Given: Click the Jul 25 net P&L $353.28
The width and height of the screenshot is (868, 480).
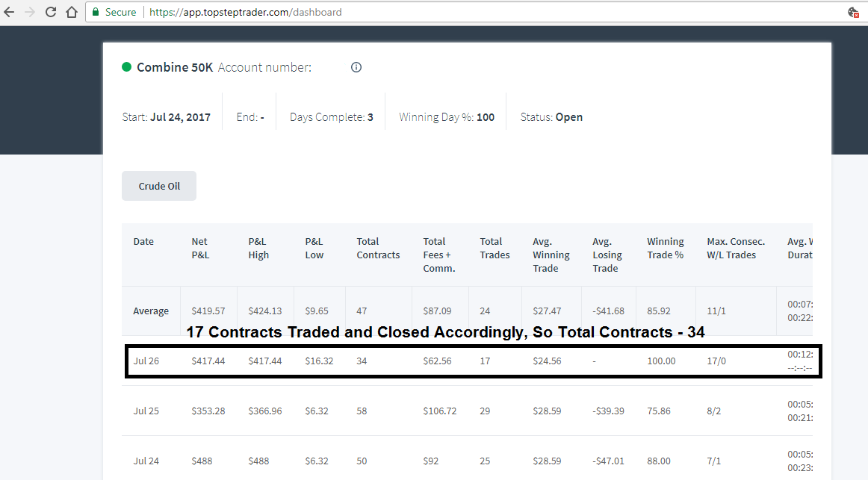Looking at the screenshot, I should pyautogui.click(x=208, y=411).
